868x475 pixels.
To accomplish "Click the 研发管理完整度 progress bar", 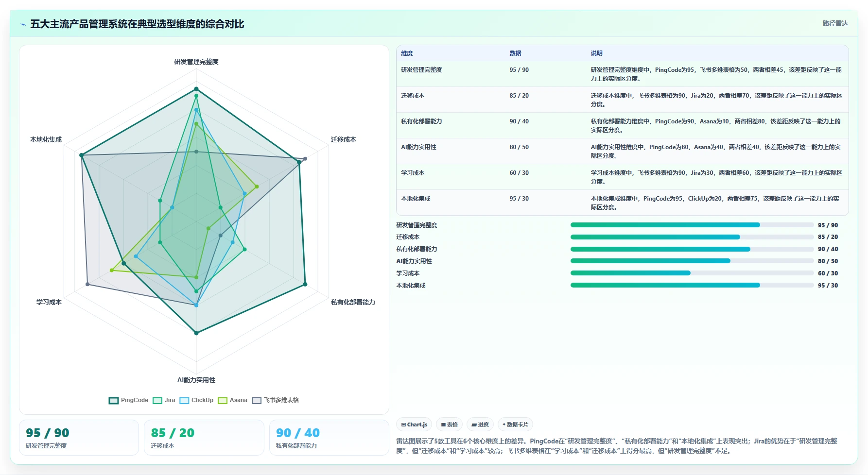I will point(692,225).
